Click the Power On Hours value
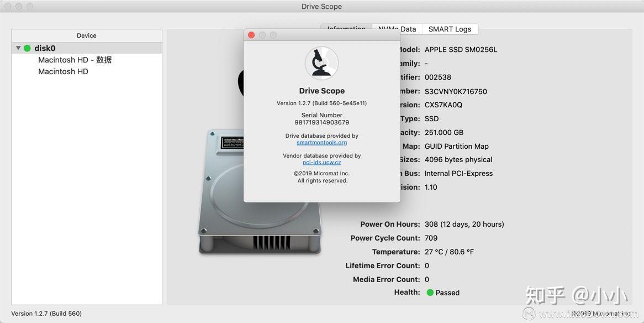 [x=464, y=224]
